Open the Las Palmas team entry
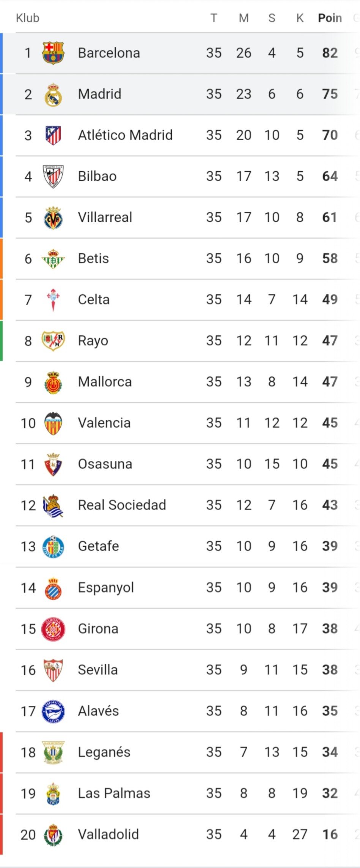This screenshot has width=360, height=868. click(x=114, y=794)
